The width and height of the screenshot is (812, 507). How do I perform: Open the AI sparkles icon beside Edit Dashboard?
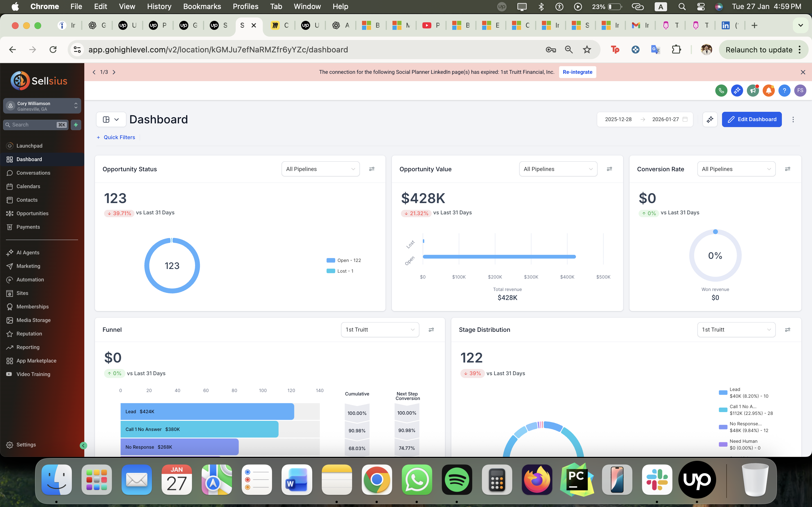tap(710, 119)
